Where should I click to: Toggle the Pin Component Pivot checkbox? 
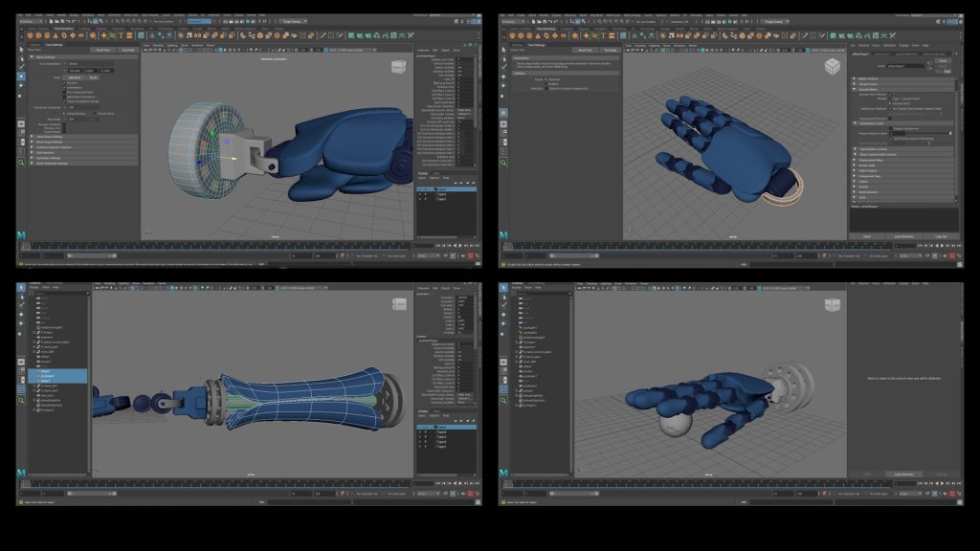(x=64, y=93)
